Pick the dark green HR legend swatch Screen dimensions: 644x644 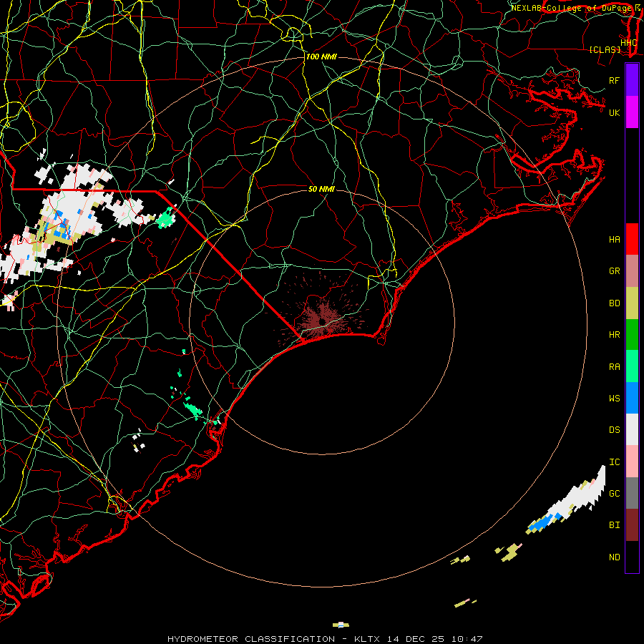632,334
